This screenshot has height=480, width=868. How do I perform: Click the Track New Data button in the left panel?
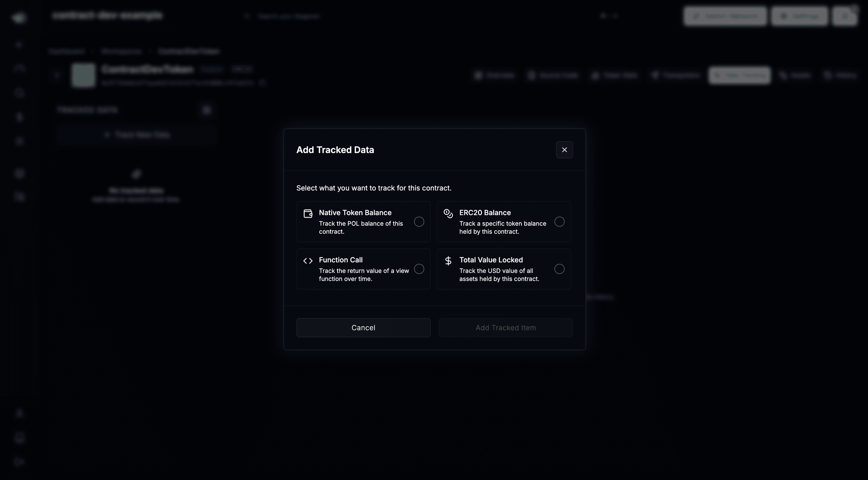[136, 134]
